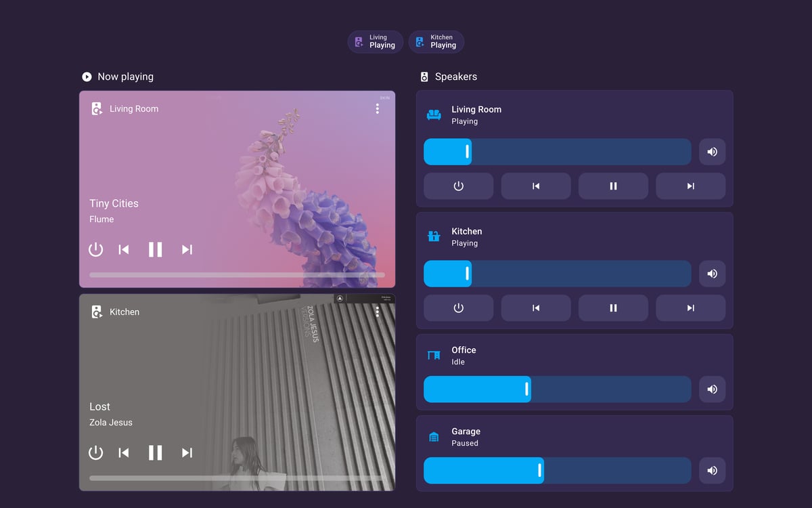The height and width of the screenshot is (508, 812).
Task: Adjust Kitchen speaker volume slider
Action: [x=558, y=274]
